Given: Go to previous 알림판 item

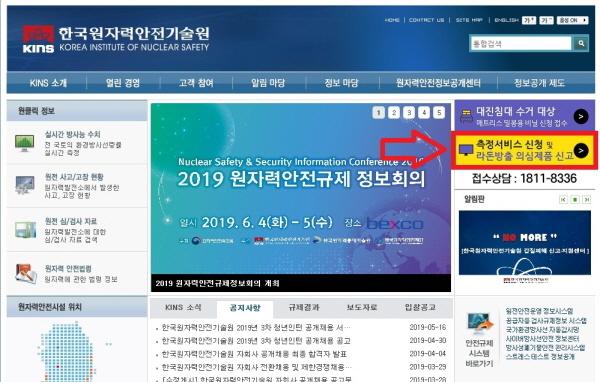Looking at the screenshot, I should coord(563,199).
